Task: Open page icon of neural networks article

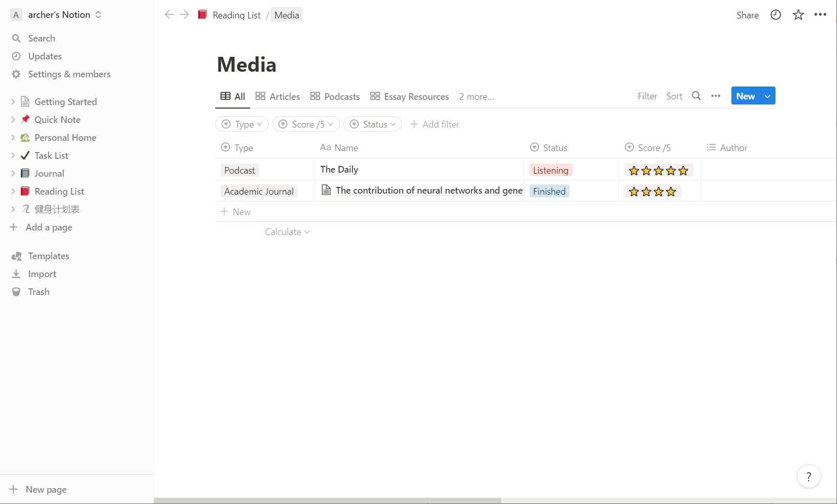Action: pos(326,190)
